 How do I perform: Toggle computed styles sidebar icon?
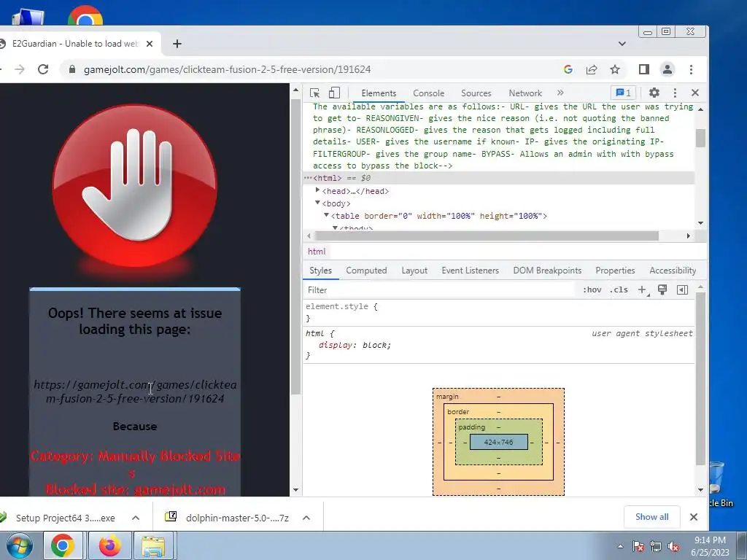coord(682,289)
